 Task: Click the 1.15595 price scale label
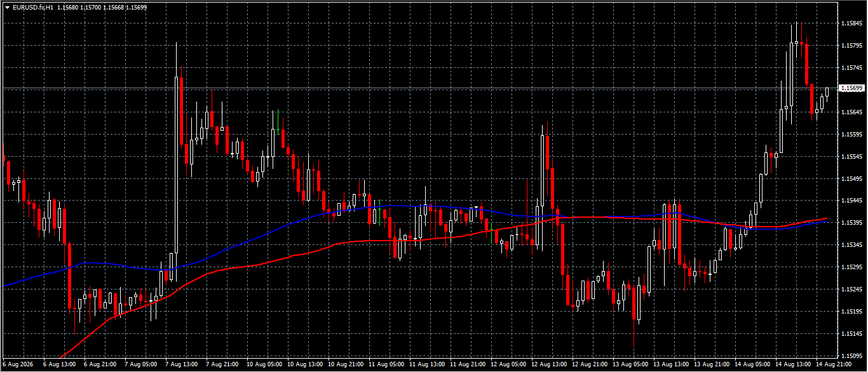pos(851,135)
